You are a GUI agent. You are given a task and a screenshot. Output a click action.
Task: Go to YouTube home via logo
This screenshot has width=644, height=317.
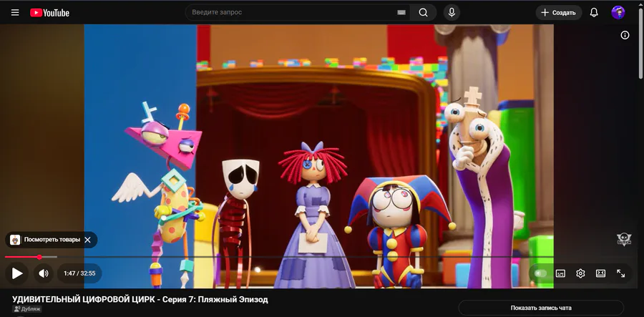click(x=49, y=13)
